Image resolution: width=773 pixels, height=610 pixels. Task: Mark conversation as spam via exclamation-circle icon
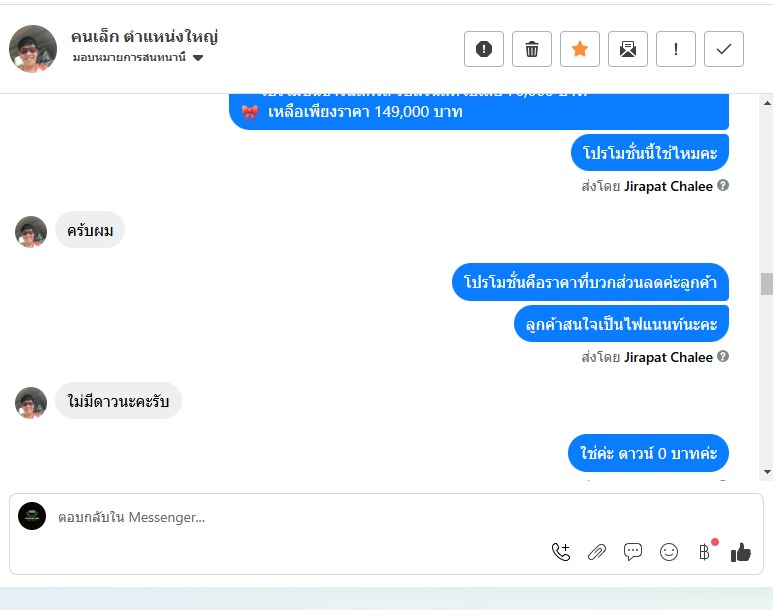[x=484, y=49]
